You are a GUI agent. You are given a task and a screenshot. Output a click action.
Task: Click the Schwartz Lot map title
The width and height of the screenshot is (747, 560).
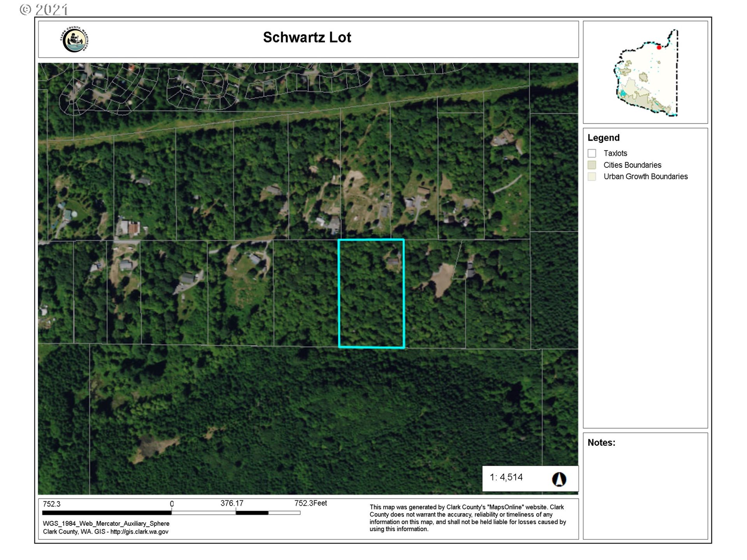307,37
